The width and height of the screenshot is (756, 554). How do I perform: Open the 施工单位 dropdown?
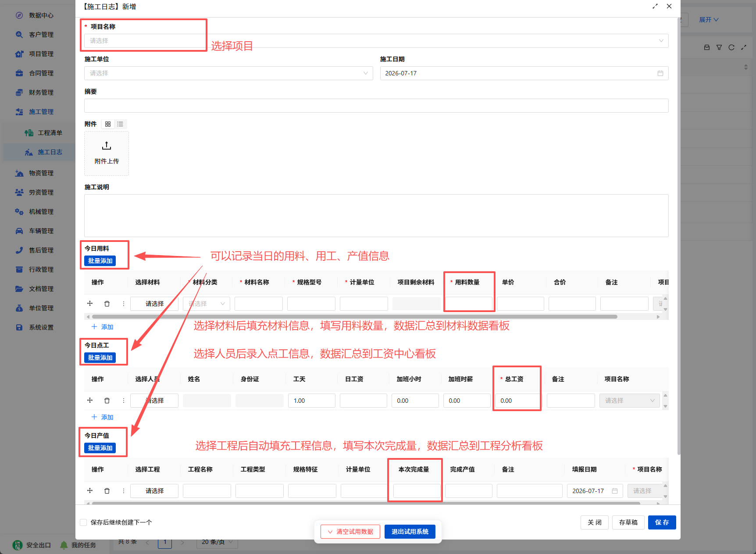[228, 73]
